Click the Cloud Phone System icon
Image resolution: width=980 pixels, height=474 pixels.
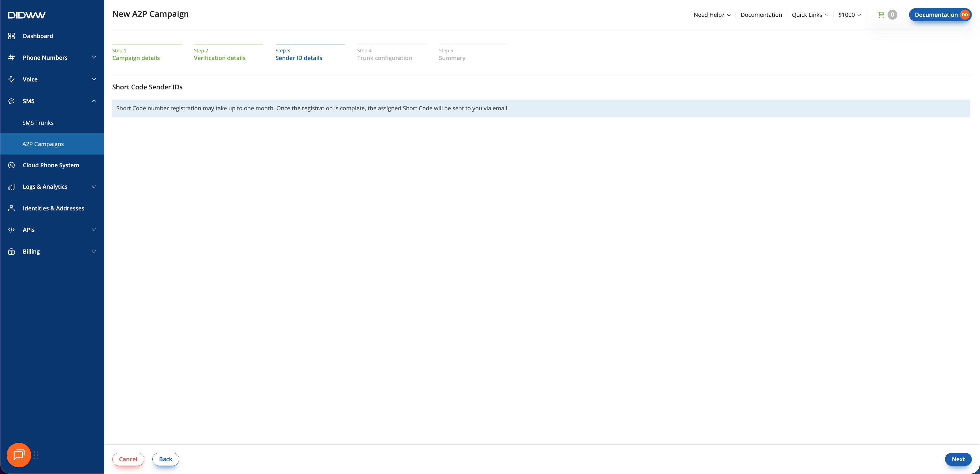click(11, 165)
